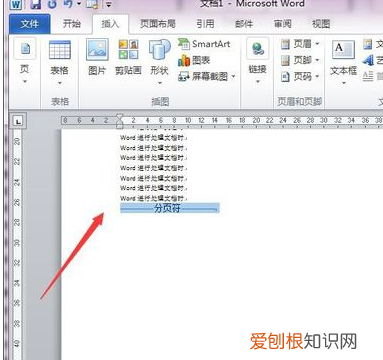383x360 pixels.
Task: Insert a picture with 图片 icon
Action: 97,49
